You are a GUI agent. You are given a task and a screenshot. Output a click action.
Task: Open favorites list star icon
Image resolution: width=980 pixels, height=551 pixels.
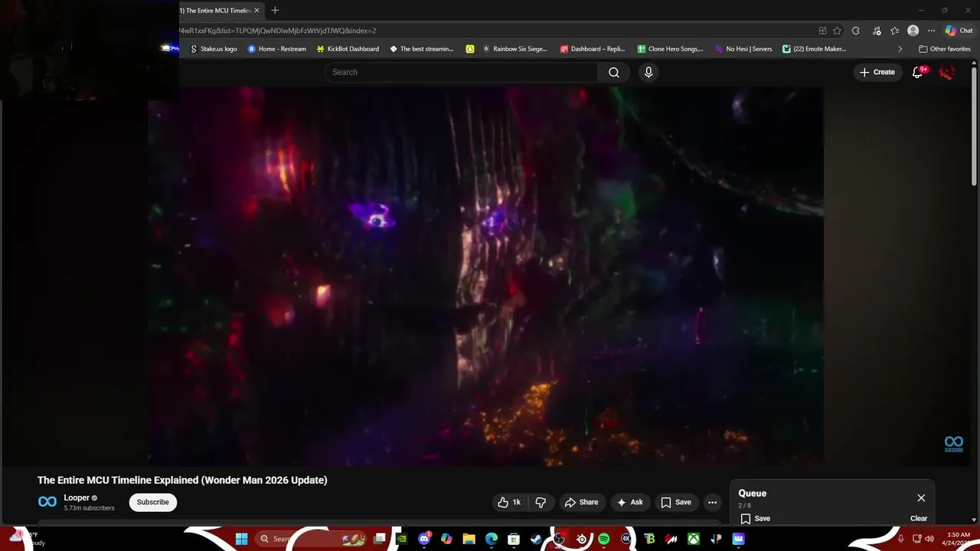(894, 31)
